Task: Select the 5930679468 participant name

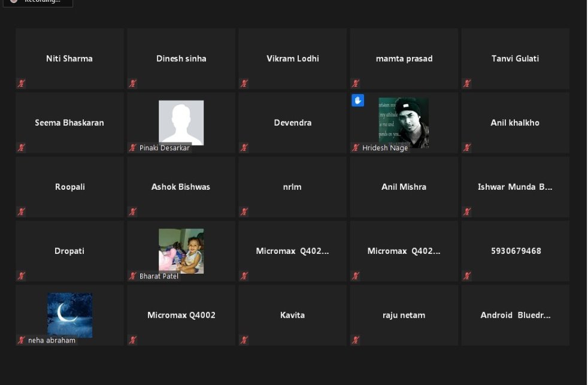Action: pos(516,251)
